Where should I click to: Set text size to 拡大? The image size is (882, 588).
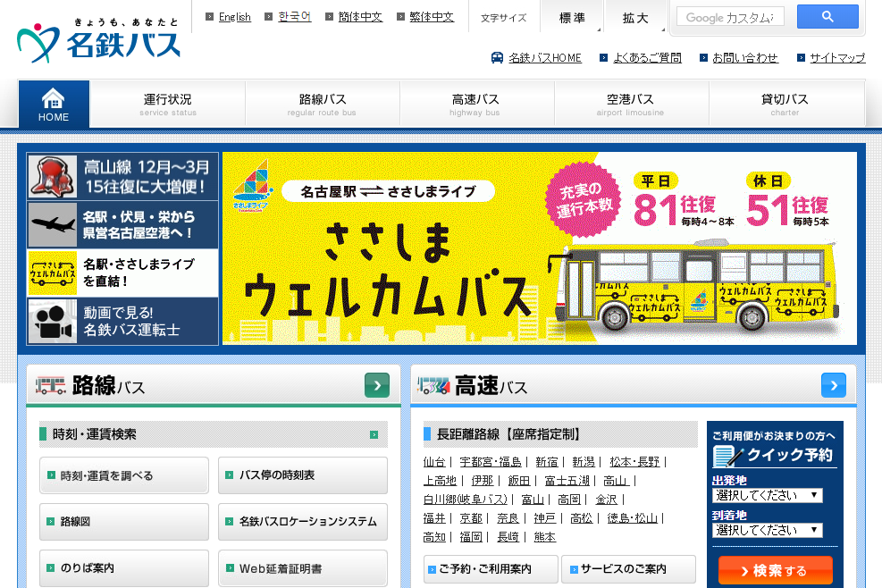tap(635, 18)
